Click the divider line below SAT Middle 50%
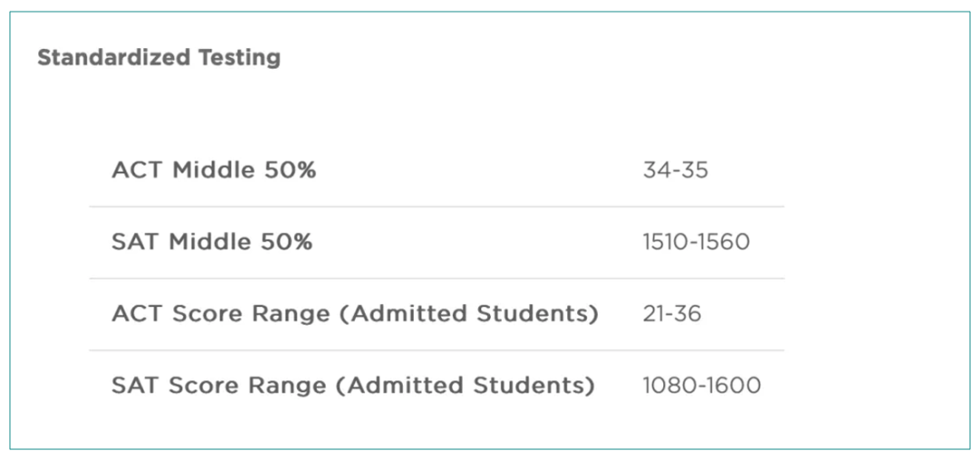 [436, 279]
